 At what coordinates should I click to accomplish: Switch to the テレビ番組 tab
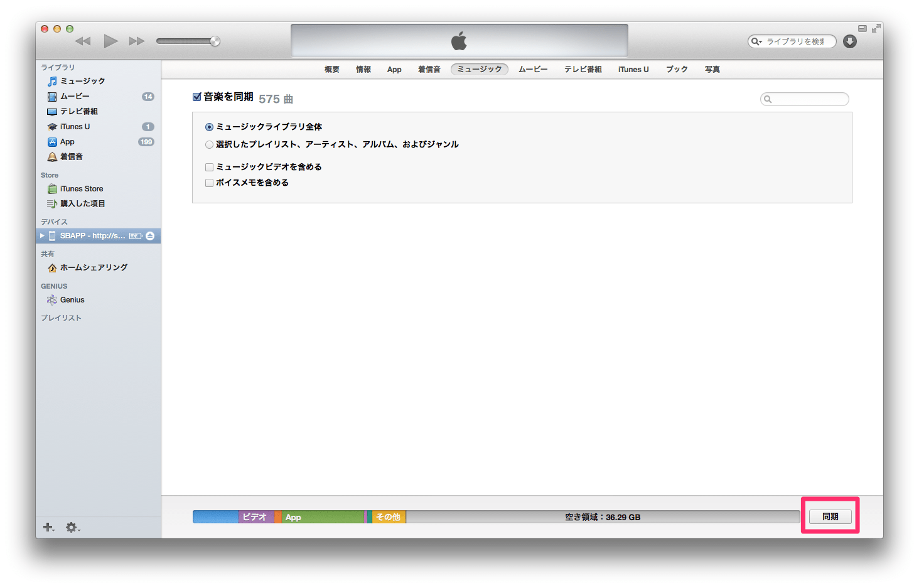click(x=583, y=70)
